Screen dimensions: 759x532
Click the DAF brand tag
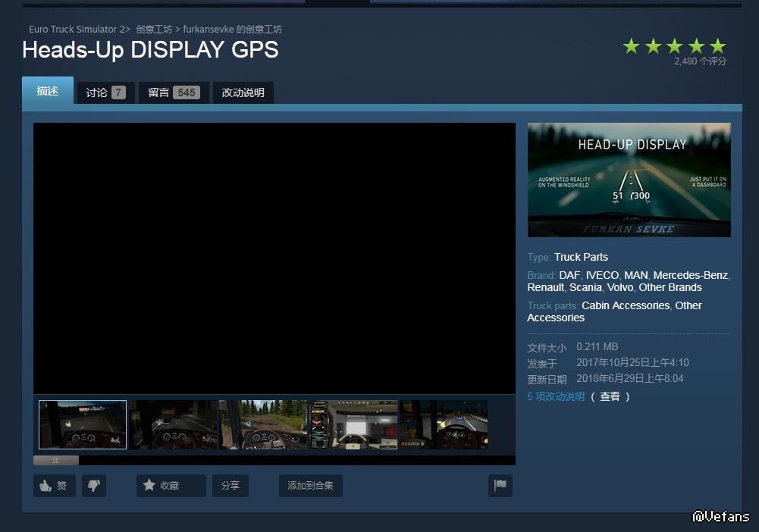pos(569,275)
